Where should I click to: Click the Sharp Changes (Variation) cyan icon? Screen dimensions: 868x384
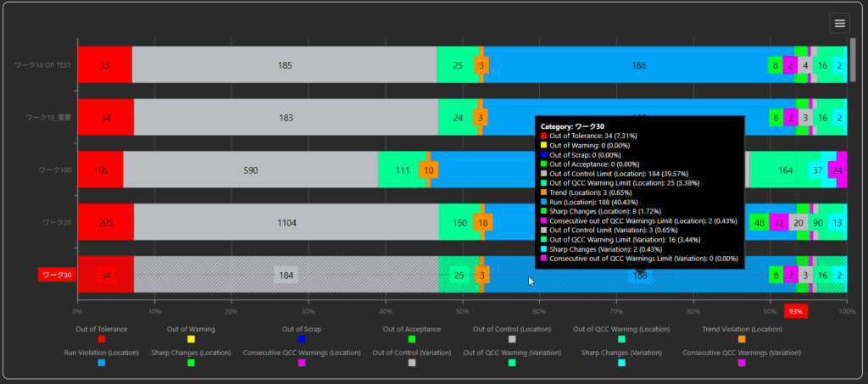click(621, 363)
